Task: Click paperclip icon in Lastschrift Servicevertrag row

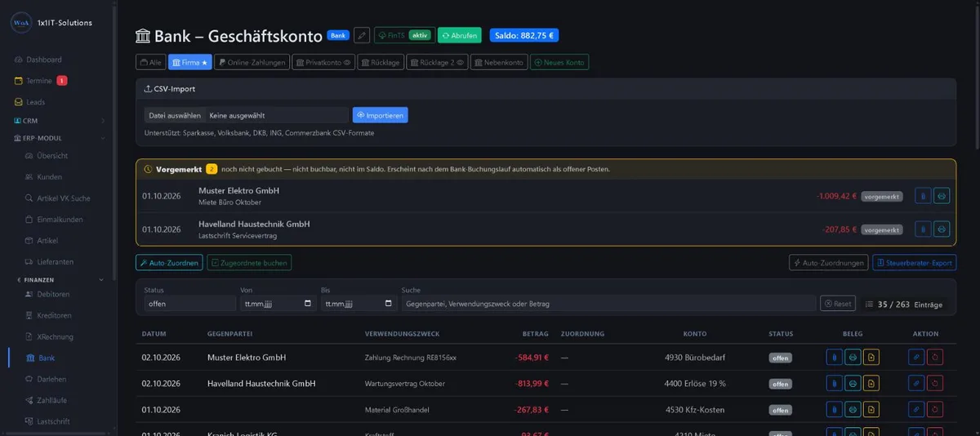Action: pos(922,229)
